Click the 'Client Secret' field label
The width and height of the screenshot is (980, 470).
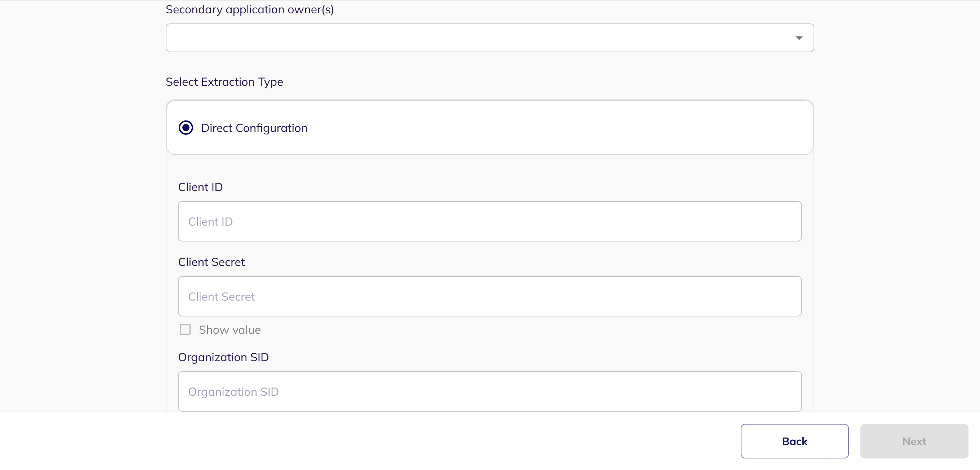211,262
